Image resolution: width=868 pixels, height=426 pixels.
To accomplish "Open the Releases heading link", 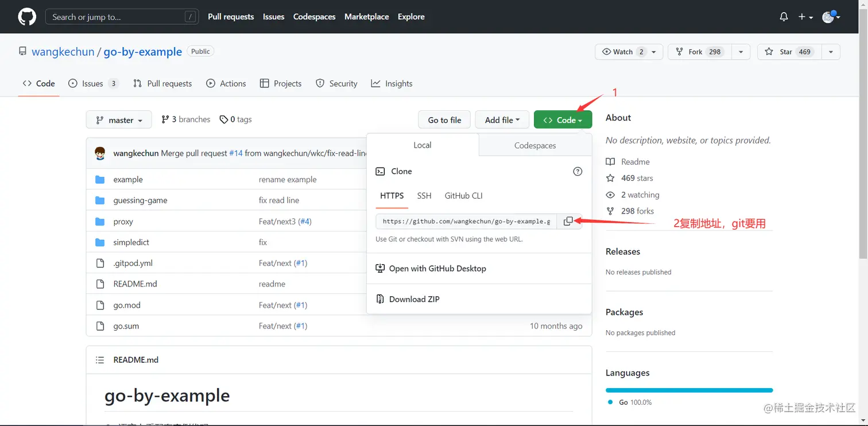I will tap(623, 251).
